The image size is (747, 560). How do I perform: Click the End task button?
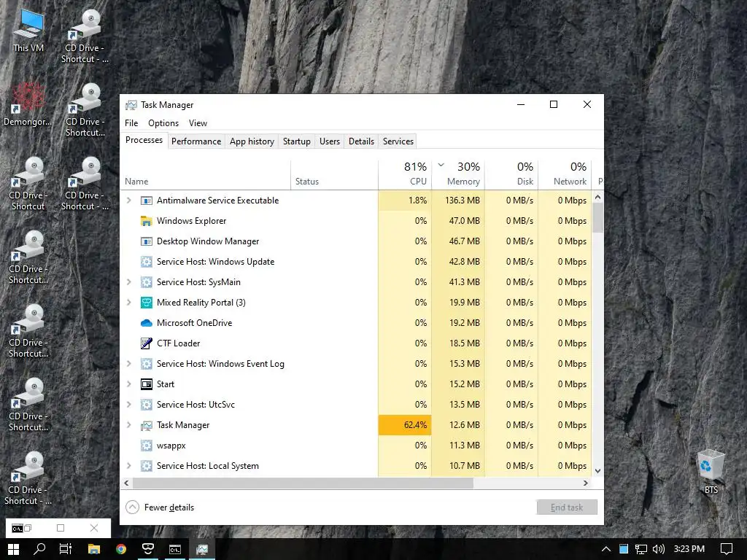[x=567, y=507]
